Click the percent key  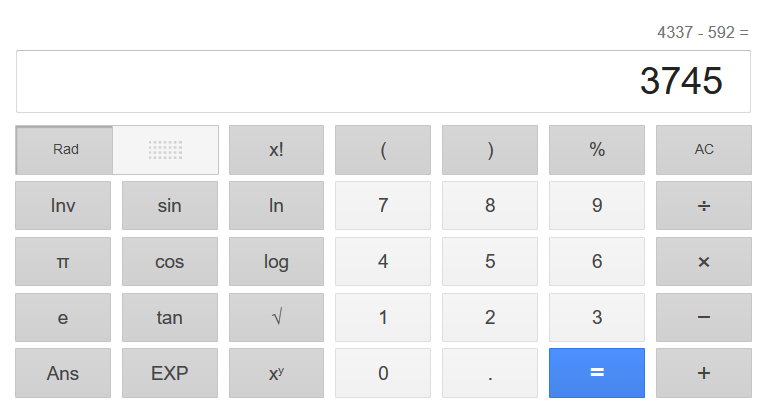click(597, 150)
